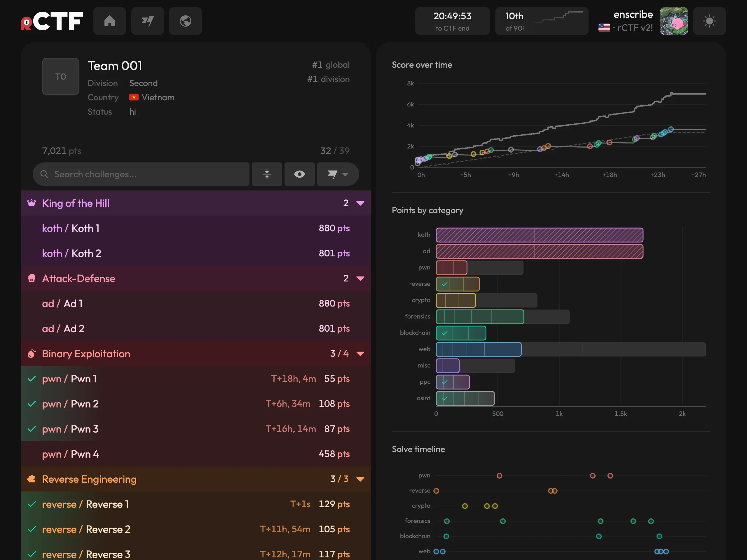Image resolution: width=747 pixels, height=560 pixels.
Task: Click the checkmark in blockchain category bar
Action: coord(444,333)
